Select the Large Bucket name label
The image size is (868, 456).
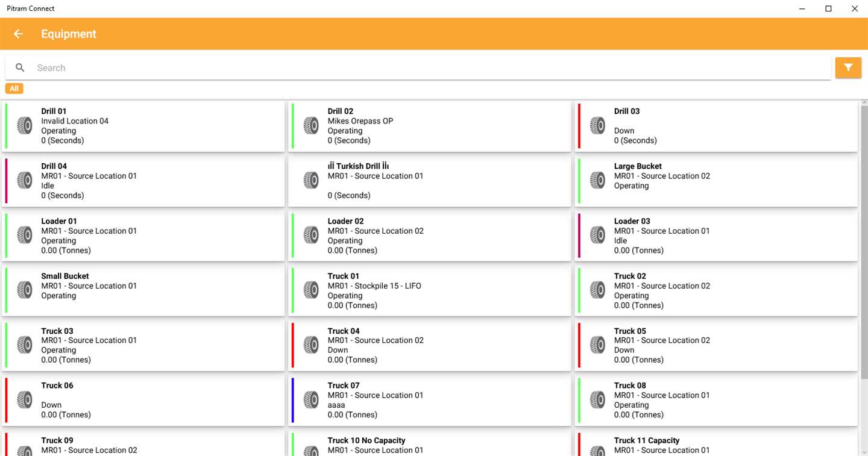click(x=638, y=166)
